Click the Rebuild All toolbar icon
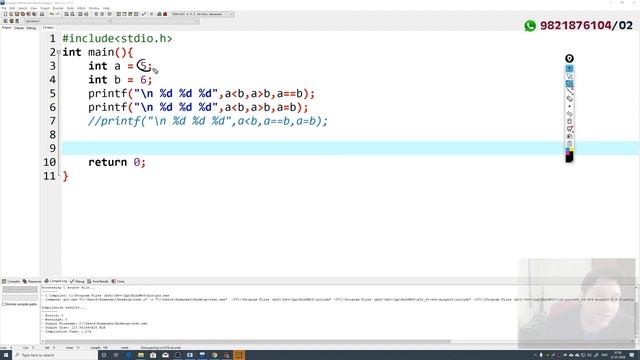The image size is (640, 360). (x=136, y=14)
